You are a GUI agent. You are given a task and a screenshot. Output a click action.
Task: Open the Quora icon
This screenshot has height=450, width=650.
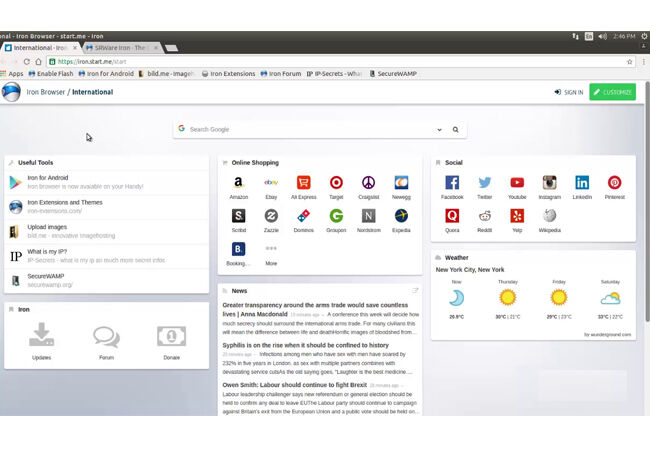(452, 216)
